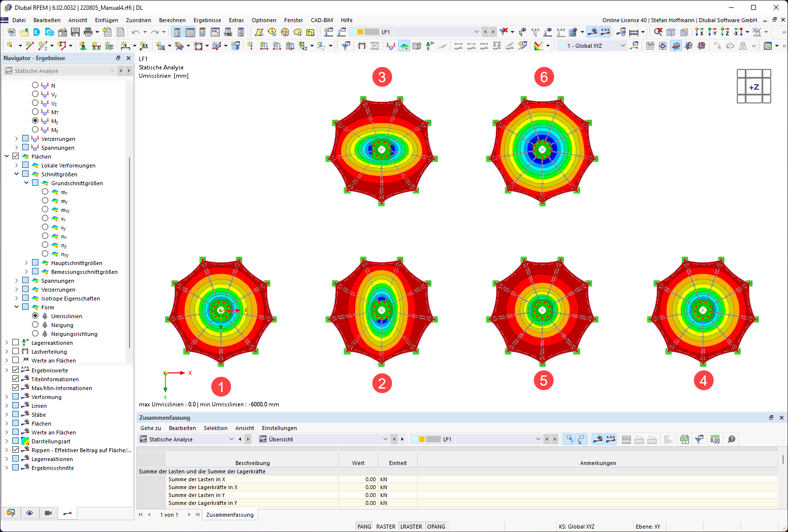Switch to the Data tab icon at Navigator bottom
The height and width of the screenshot is (532, 788).
coord(11,513)
